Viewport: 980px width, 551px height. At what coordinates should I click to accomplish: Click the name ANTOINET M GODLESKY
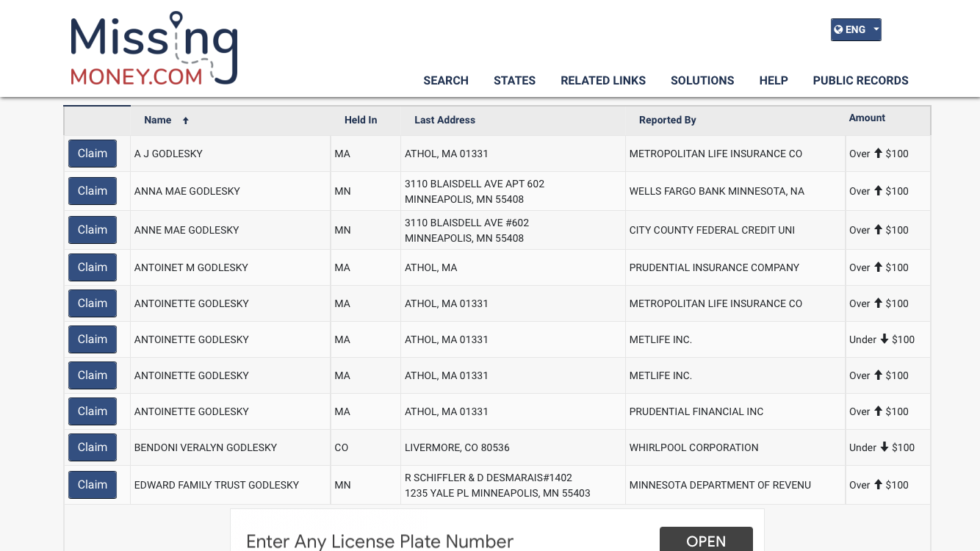point(191,267)
